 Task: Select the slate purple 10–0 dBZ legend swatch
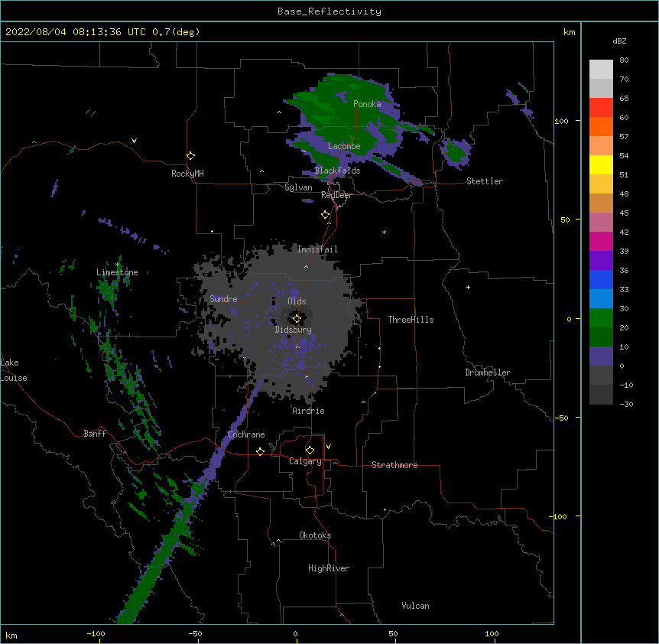coord(601,356)
